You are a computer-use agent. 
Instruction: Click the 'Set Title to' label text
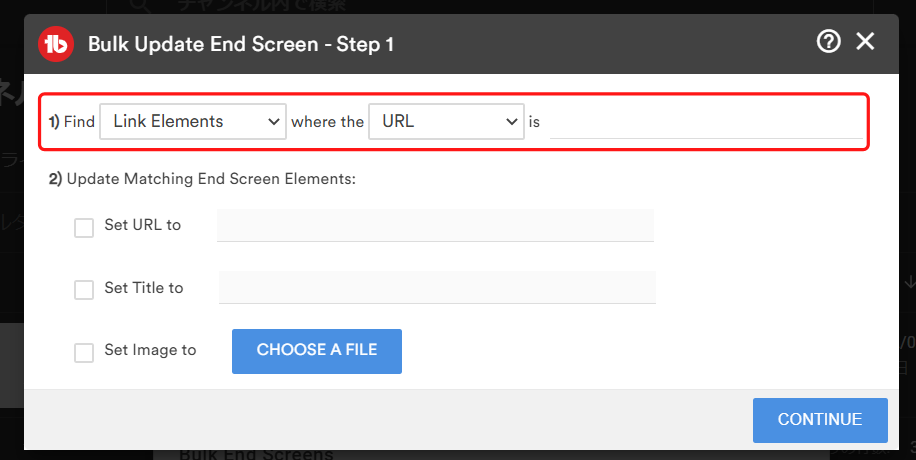coord(144,288)
